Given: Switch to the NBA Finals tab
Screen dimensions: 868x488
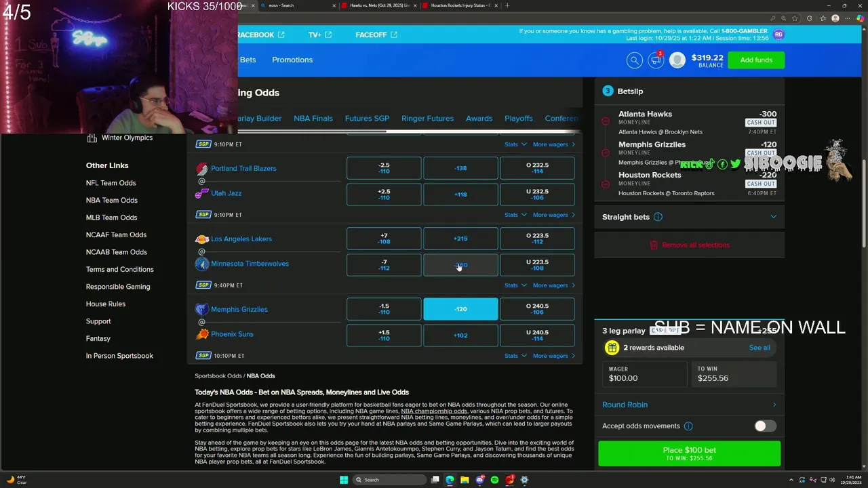Looking at the screenshot, I should click(313, 119).
